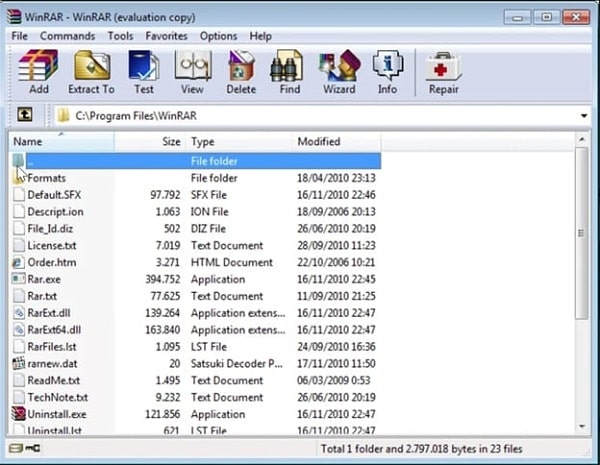Expand the address path dropdown arrow

pyautogui.click(x=584, y=116)
